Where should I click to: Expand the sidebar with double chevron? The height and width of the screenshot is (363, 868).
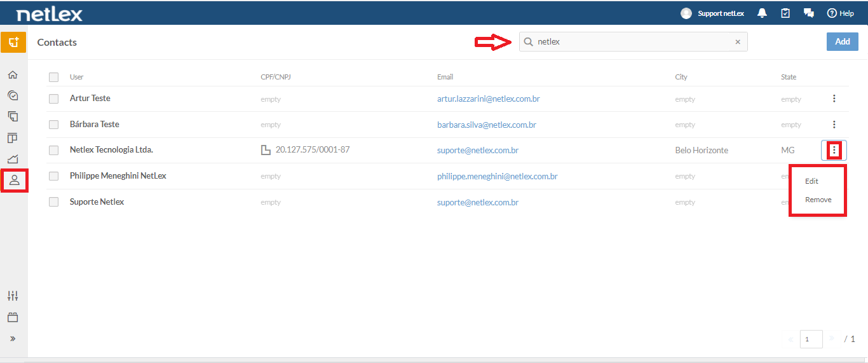(x=13, y=339)
